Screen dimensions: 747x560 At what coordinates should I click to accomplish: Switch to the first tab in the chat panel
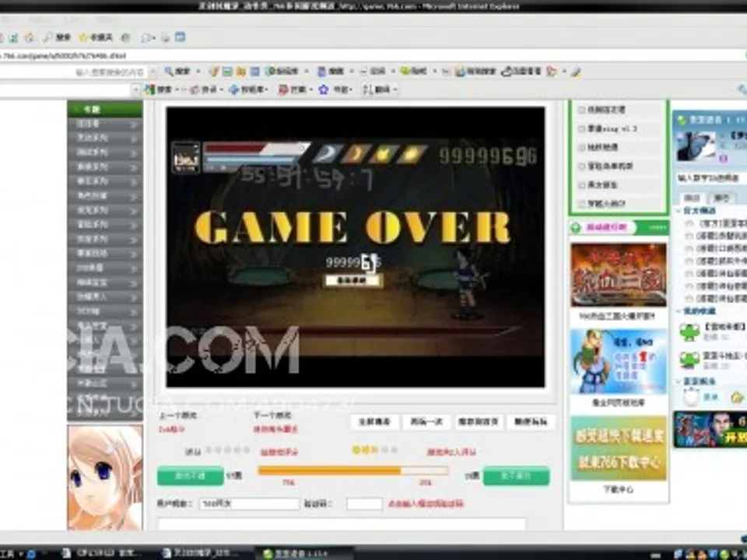(x=692, y=198)
